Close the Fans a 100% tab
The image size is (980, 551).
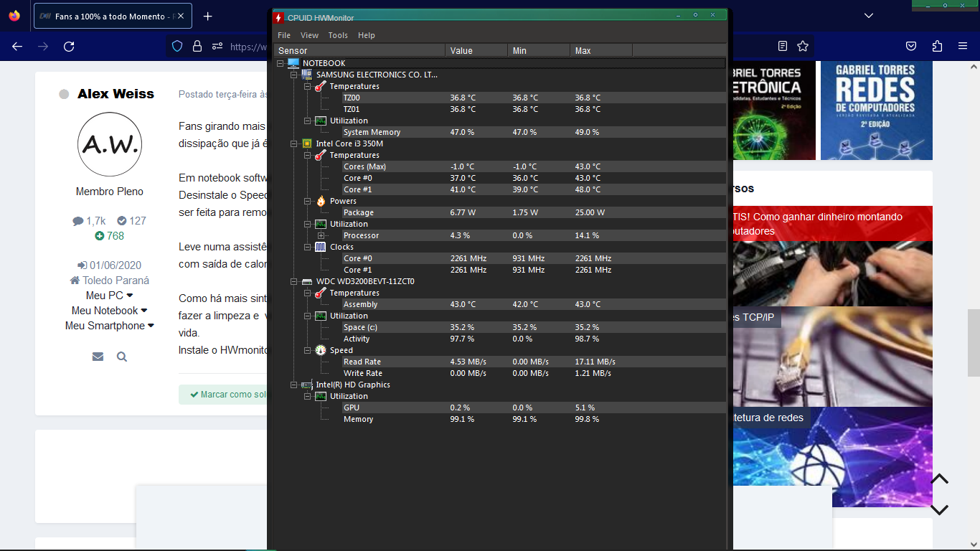pyautogui.click(x=179, y=16)
